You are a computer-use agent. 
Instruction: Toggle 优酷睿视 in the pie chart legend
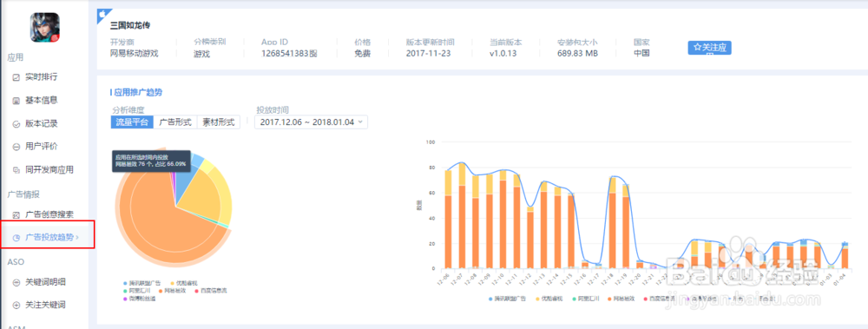[x=184, y=284]
